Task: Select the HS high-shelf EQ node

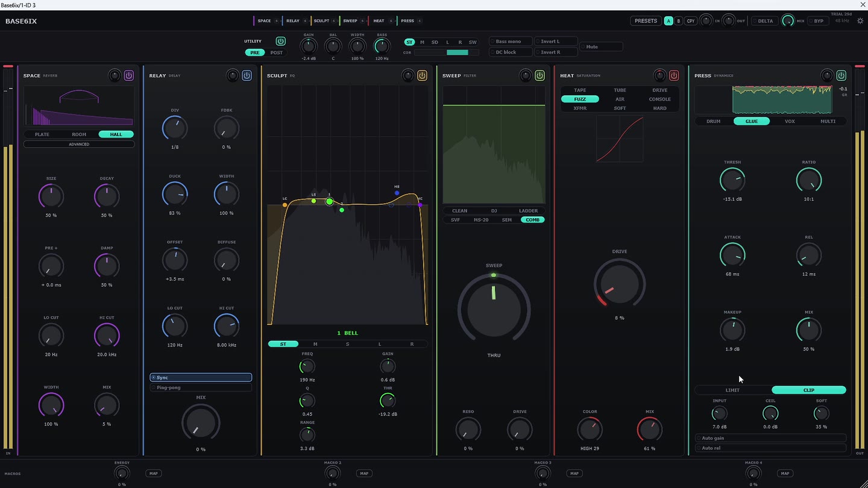Action: coord(397,193)
